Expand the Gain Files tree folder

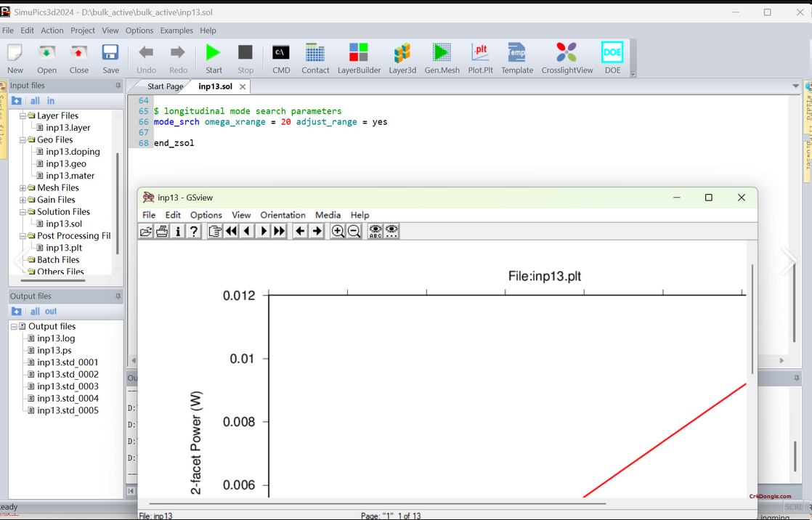tap(23, 200)
